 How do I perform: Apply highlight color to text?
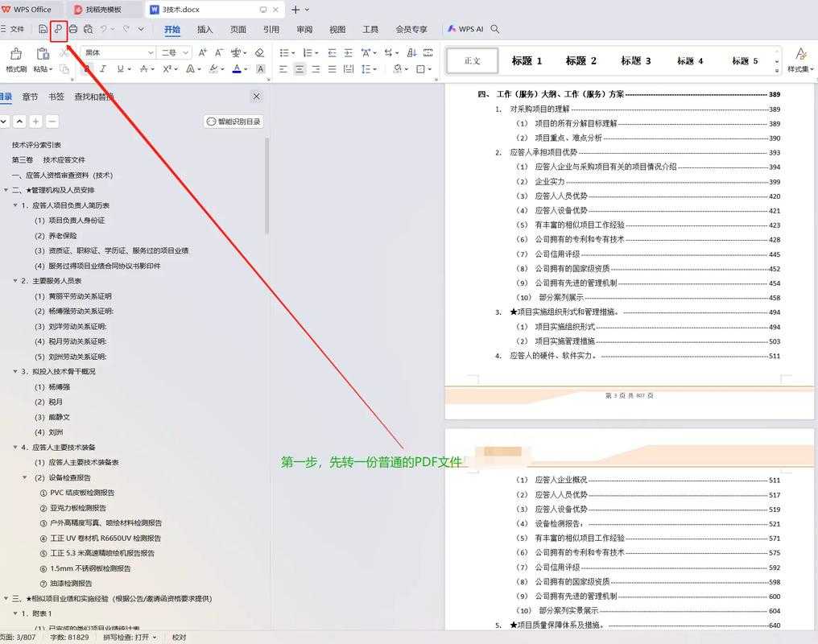pyautogui.click(x=213, y=69)
